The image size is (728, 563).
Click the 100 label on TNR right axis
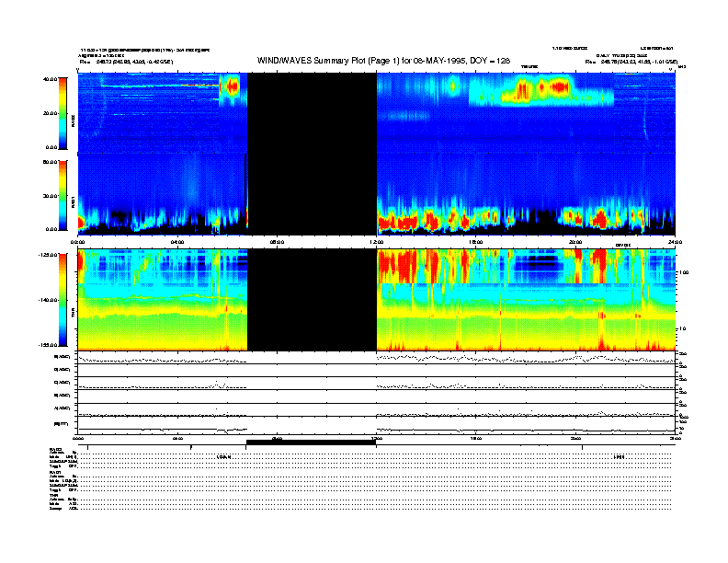coord(684,272)
